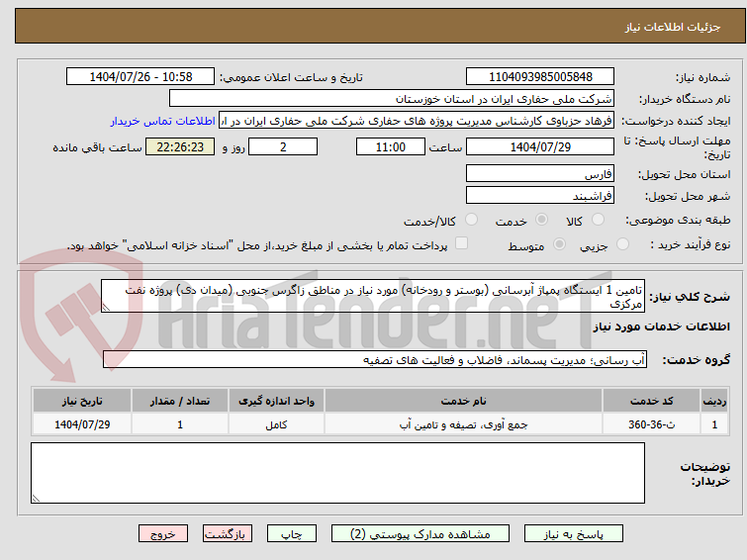Select the خدمت radio button

tap(541, 220)
